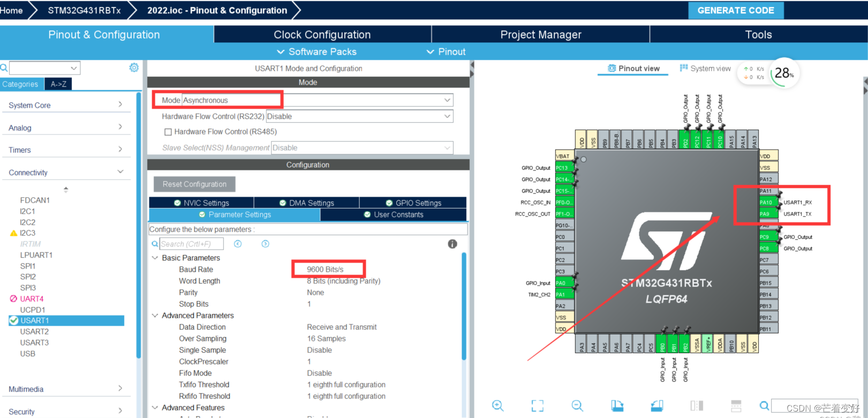Switch to System view

tap(705, 69)
